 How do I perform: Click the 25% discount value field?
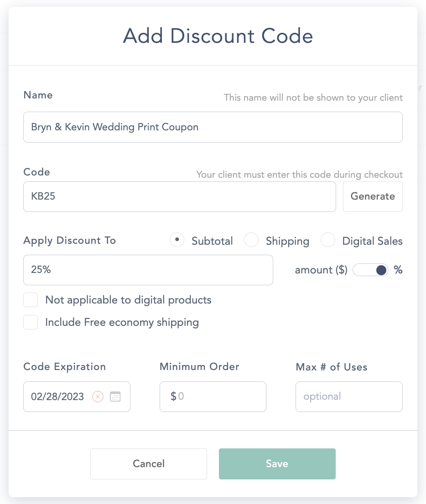[x=148, y=270]
